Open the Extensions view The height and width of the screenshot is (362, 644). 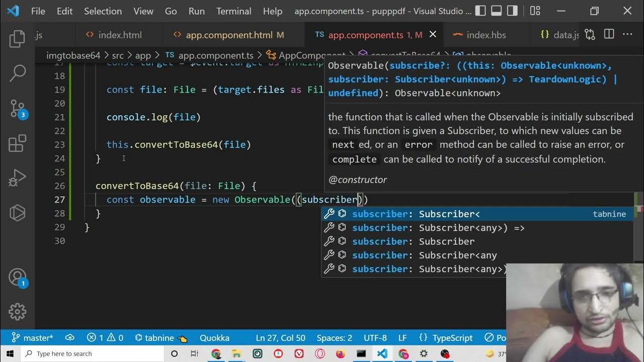point(17,143)
